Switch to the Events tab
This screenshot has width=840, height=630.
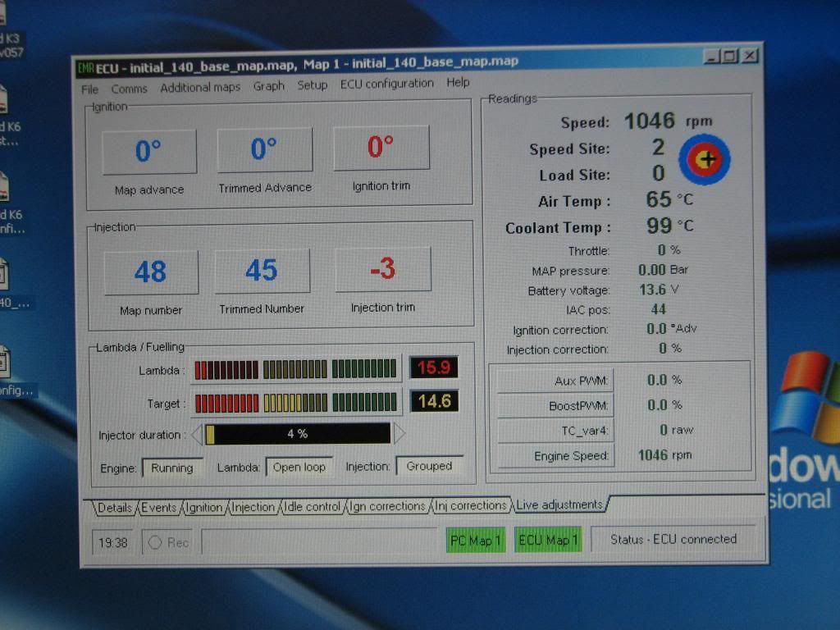point(159,507)
